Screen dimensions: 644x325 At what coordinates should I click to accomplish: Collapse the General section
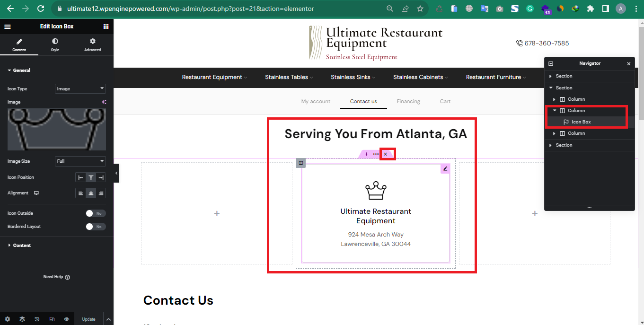tap(19, 70)
